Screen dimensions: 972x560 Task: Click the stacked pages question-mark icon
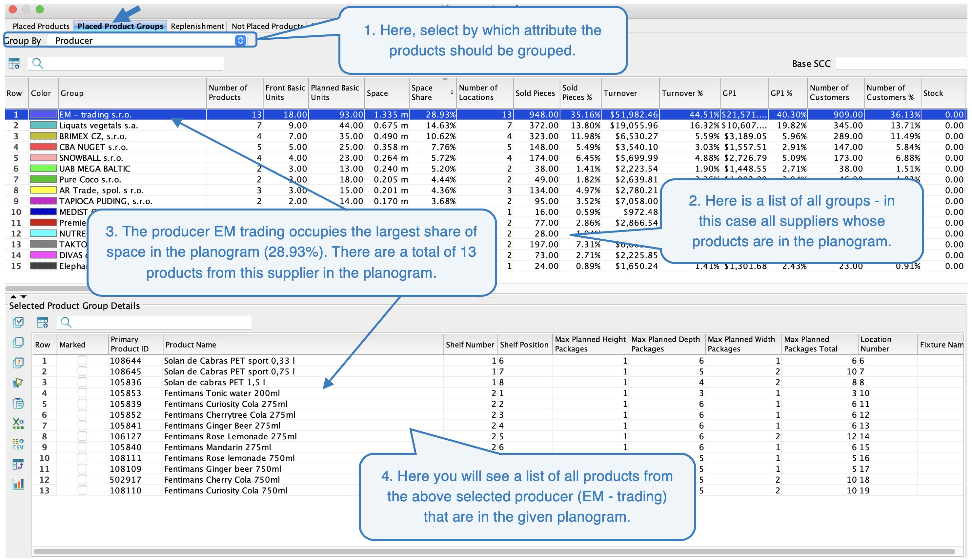pyautogui.click(x=18, y=363)
